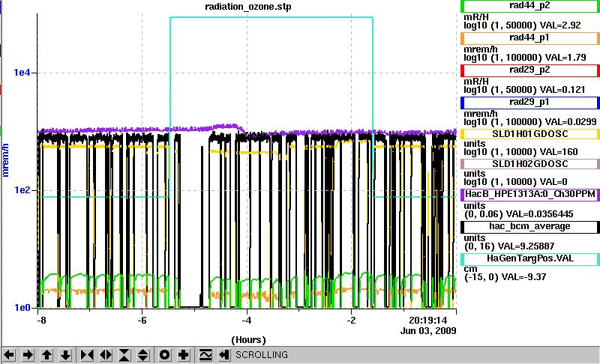Select the rad44_p1 orange legend entry

pos(530,38)
